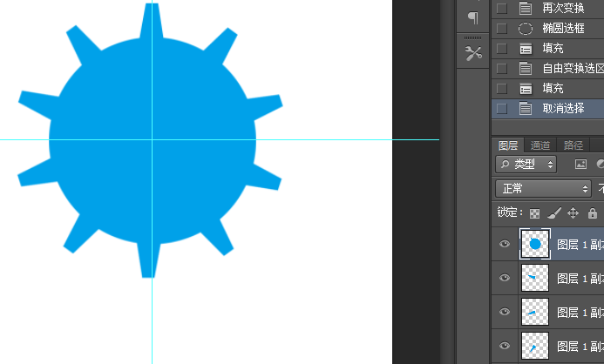Lock all with the padlock icon

593,212
